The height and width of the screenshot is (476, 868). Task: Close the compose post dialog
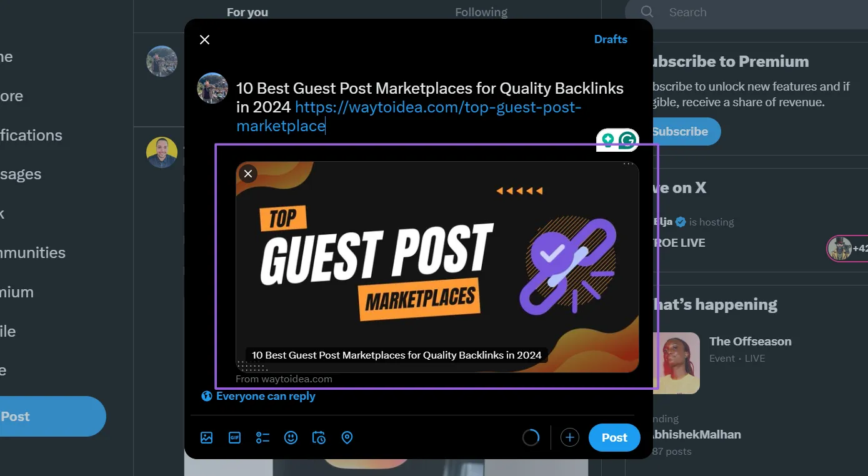[204, 39]
